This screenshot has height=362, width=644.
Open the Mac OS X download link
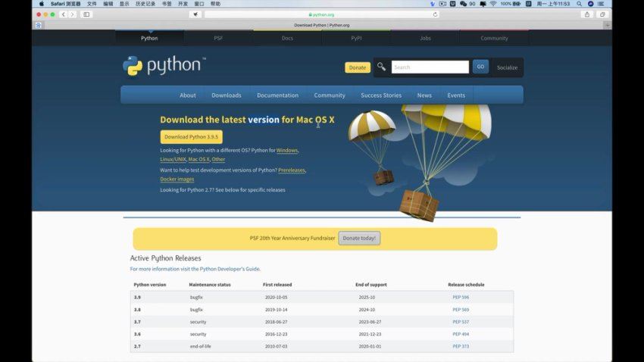coord(199,159)
